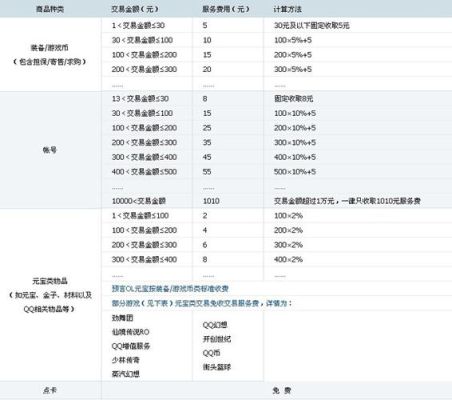Click the '免 费' cell in the 点卡 row
The height and width of the screenshot is (400, 452).
pos(282,390)
